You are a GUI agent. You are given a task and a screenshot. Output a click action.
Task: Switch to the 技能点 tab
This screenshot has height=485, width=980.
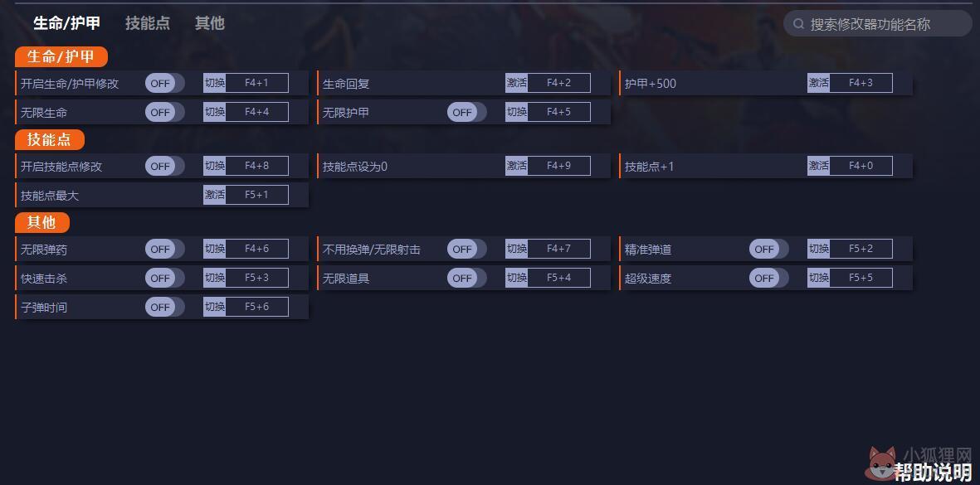[148, 23]
